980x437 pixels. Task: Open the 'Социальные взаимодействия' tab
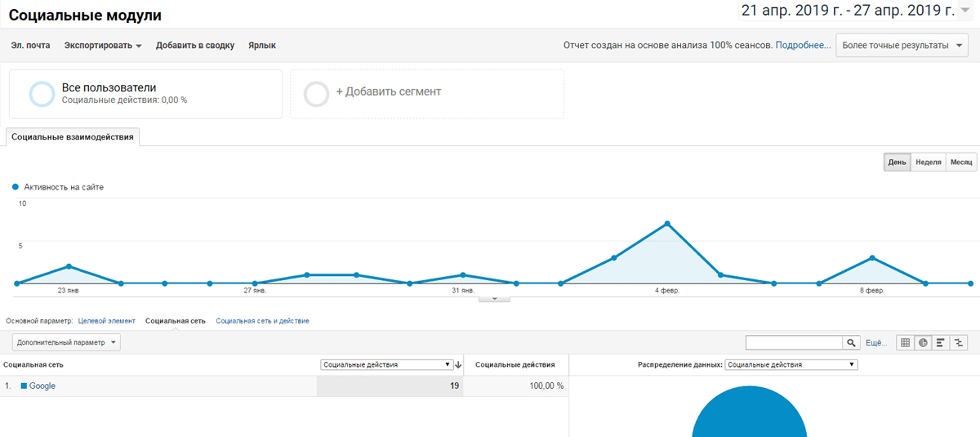click(73, 137)
